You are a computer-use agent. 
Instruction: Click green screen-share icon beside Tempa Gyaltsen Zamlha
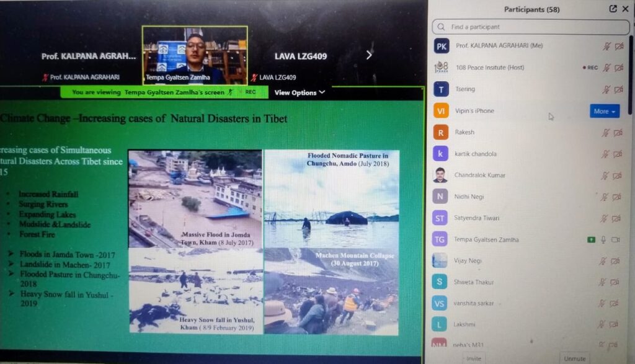(591, 240)
